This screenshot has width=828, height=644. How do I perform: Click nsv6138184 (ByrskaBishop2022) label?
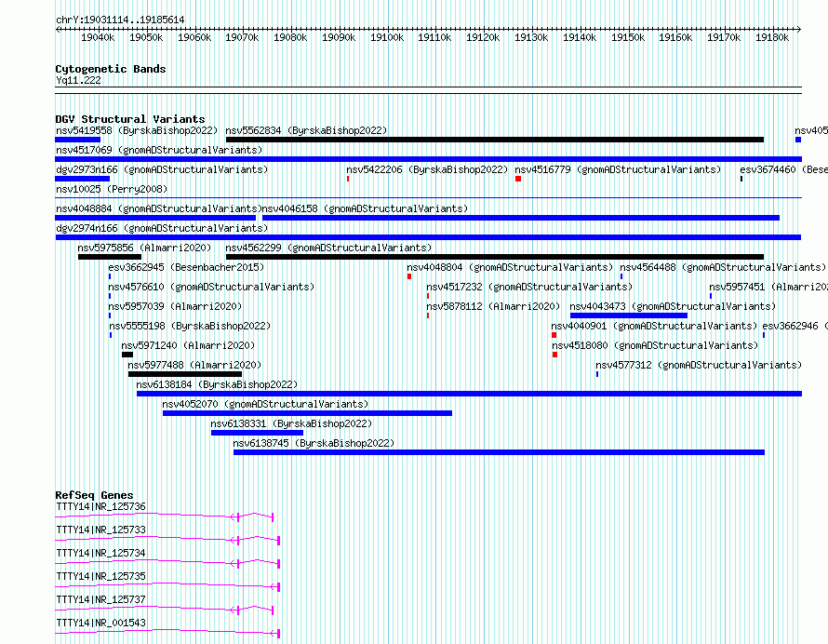[217, 384]
